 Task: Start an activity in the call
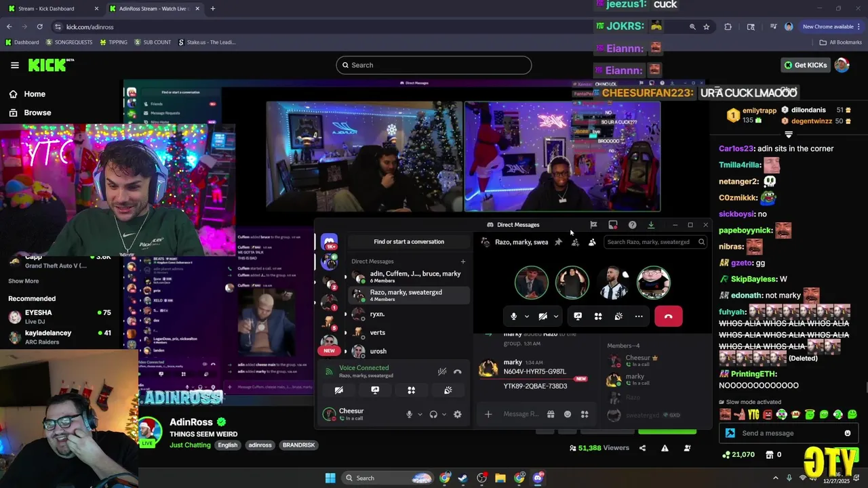point(598,317)
